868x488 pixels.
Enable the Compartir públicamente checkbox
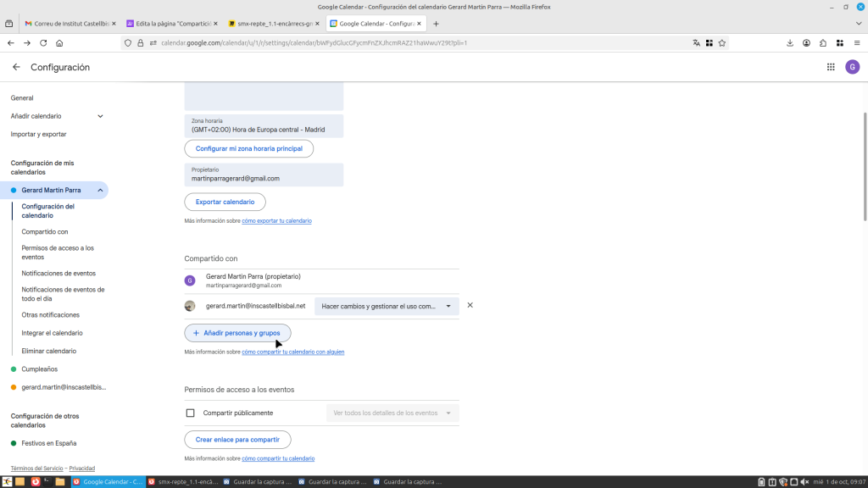pyautogui.click(x=190, y=413)
